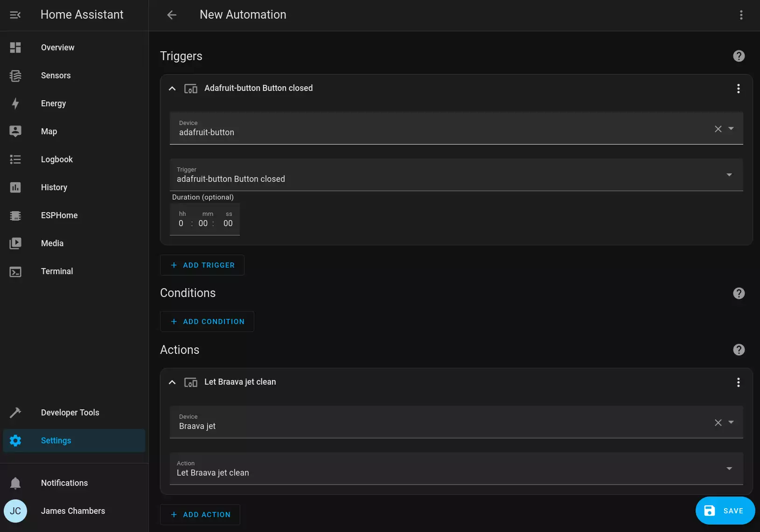Click the Add Trigger button
Viewport: 760px width, 532px height.
pos(202,265)
